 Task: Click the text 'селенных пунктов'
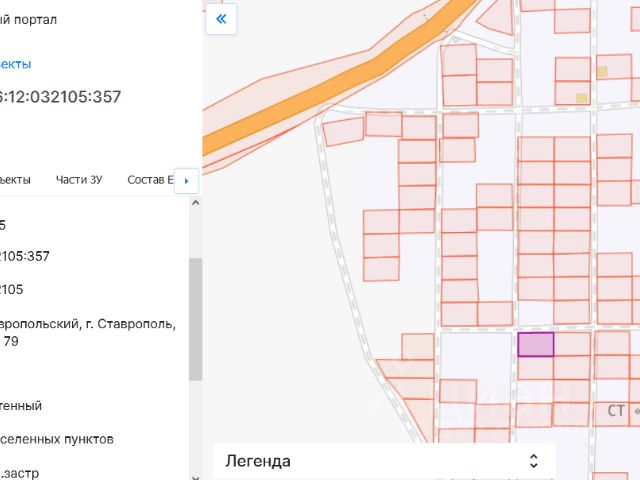(x=57, y=440)
